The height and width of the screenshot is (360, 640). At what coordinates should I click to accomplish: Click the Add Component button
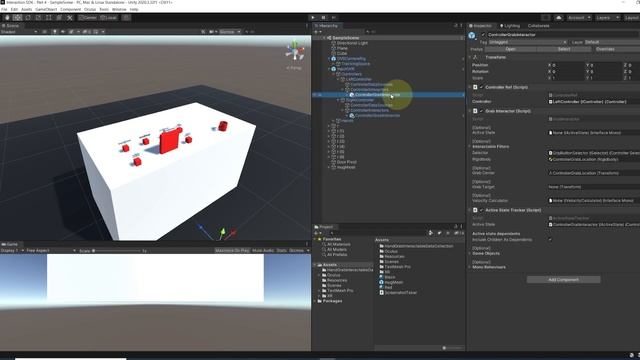(x=563, y=280)
